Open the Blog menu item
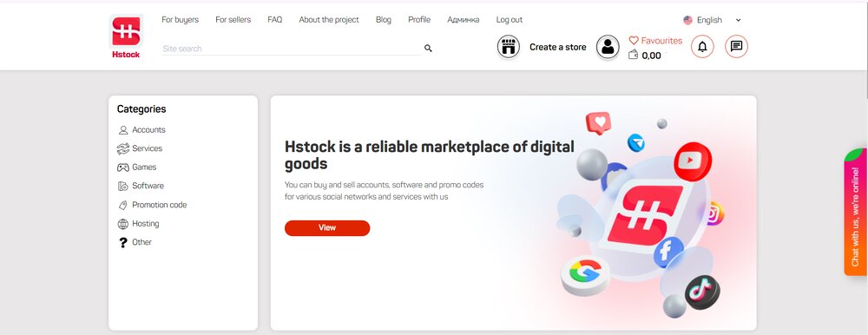The height and width of the screenshot is (335, 868). tap(384, 19)
